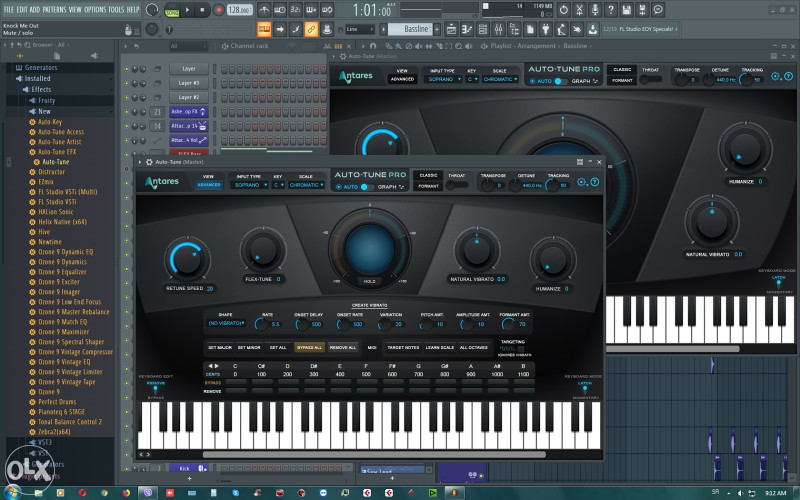Select CLASSIC mode in front Auto-Tune
The width and height of the screenshot is (800, 500).
pyautogui.click(x=428, y=176)
